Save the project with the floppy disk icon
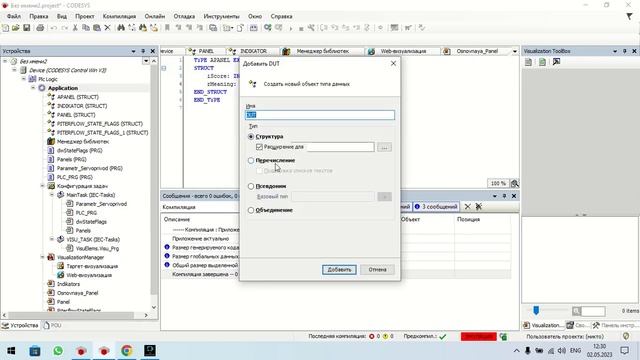Screen dimensions: 640x360 point(27,28)
